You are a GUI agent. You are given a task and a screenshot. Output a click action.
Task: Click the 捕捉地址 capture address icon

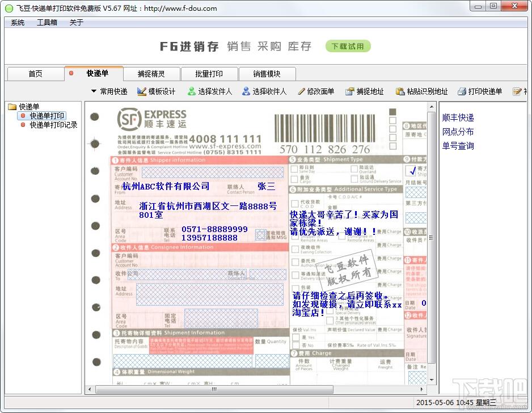click(x=349, y=91)
